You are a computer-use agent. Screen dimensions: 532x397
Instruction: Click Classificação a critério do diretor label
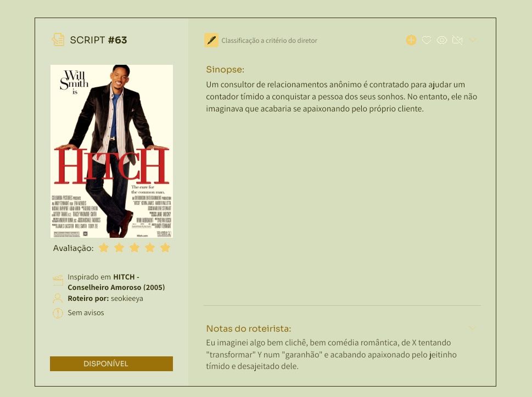(270, 41)
